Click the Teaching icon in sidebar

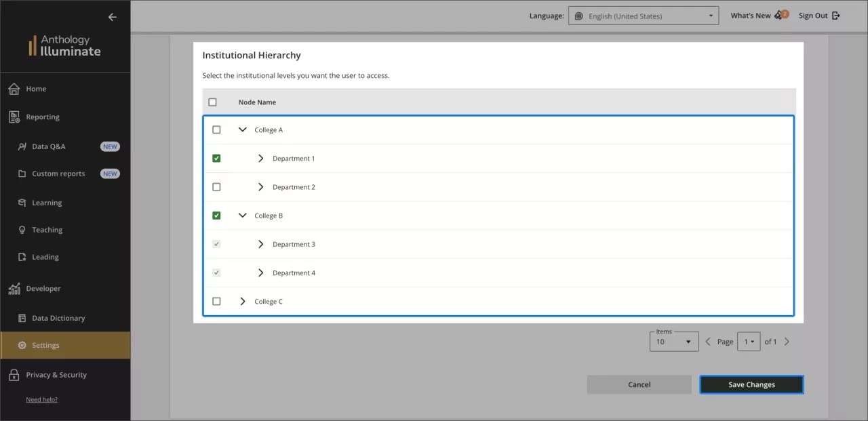[22, 229]
